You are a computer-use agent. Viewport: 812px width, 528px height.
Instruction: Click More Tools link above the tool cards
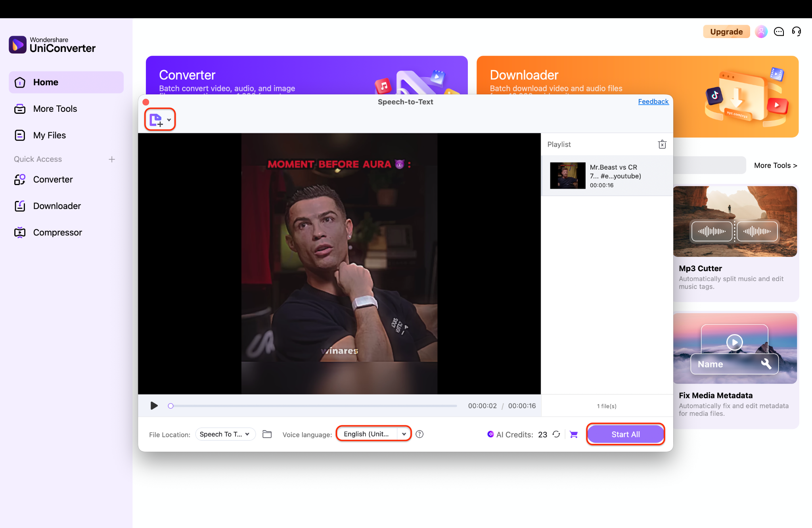775,165
